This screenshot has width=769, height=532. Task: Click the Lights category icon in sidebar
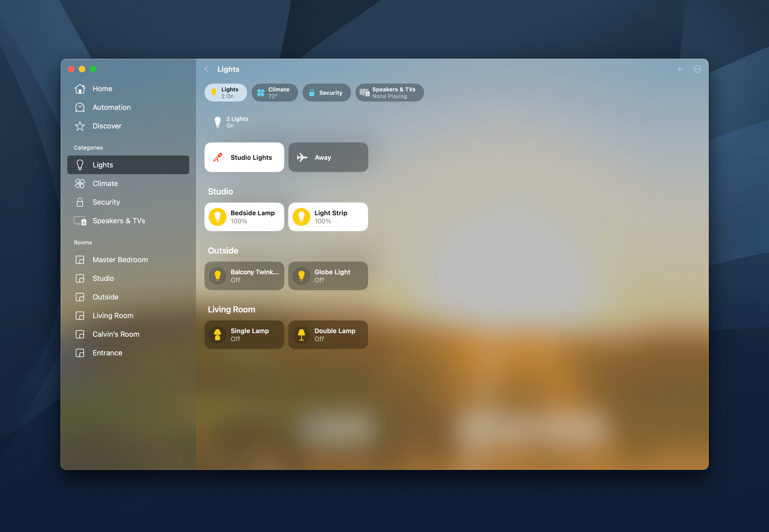click(80, 165)
